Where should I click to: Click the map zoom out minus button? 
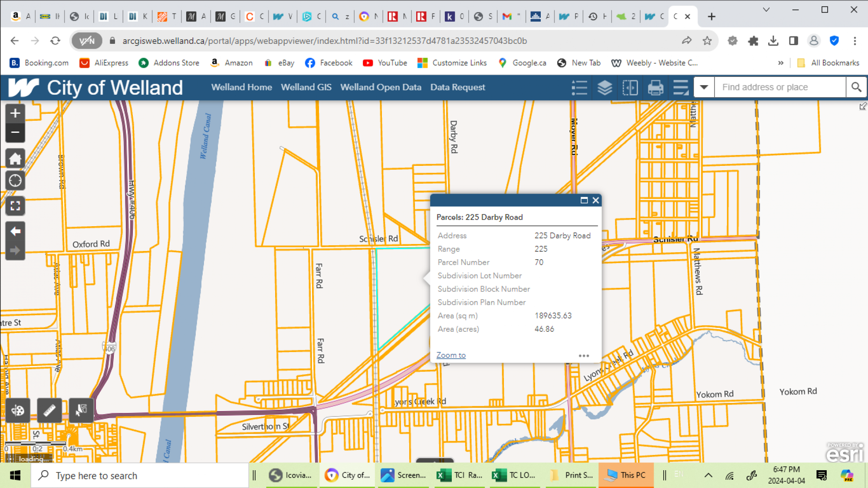coord(15,132)
